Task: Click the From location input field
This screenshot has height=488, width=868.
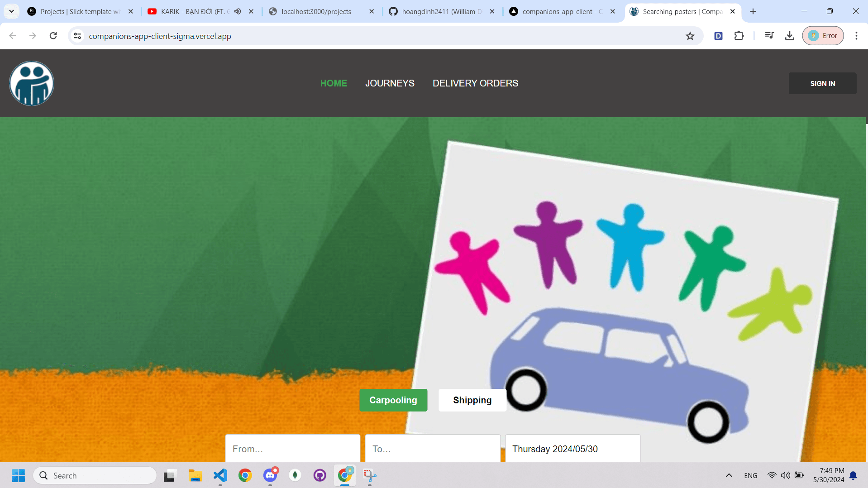Action: (292, 449)
